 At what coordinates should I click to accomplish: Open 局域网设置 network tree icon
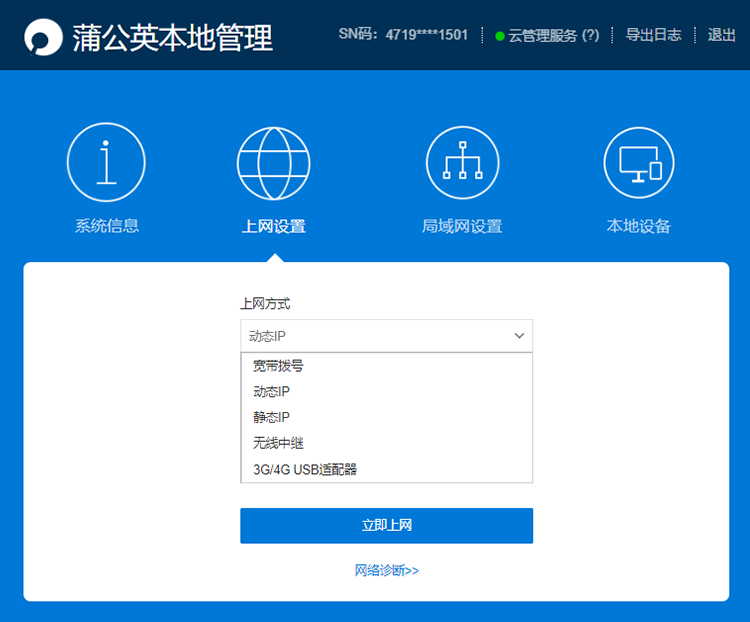click(463, 163)
